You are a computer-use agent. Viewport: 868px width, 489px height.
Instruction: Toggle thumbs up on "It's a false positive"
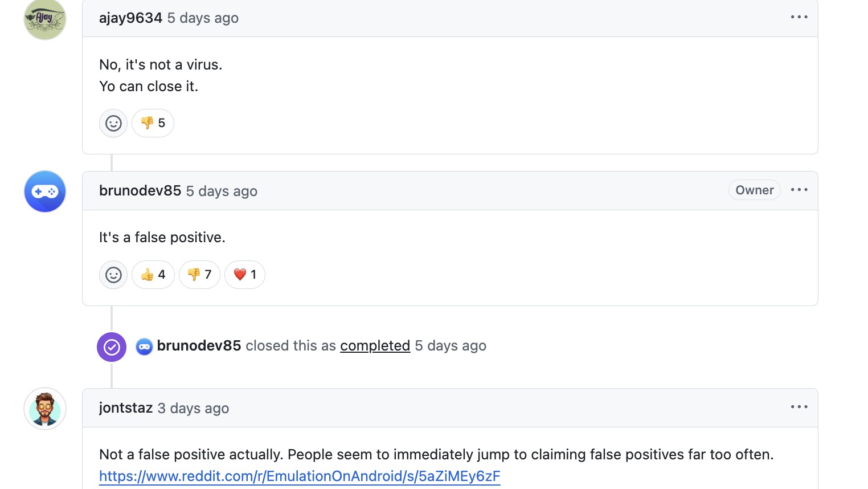click(x=153, y=275)
